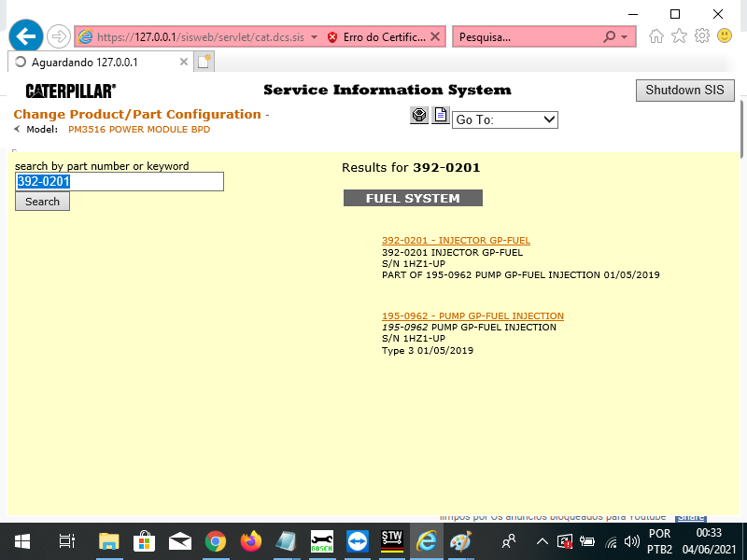Viewport: 747px width, 560px height.
Task: Launch Google Chrome from the taskbar
Action: [216, 541]
